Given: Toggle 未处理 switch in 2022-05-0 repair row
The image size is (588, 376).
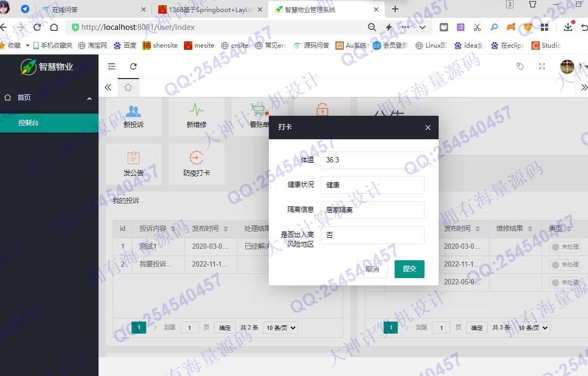Looking at the screenshot, I should 564,282.
